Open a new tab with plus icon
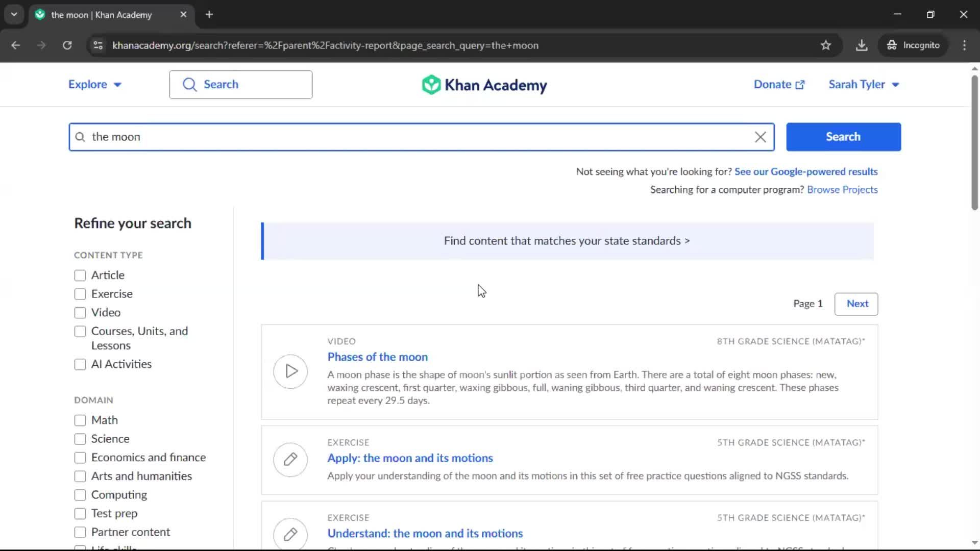Viewport: 980px width, 551px height. (x=209, y=14)
